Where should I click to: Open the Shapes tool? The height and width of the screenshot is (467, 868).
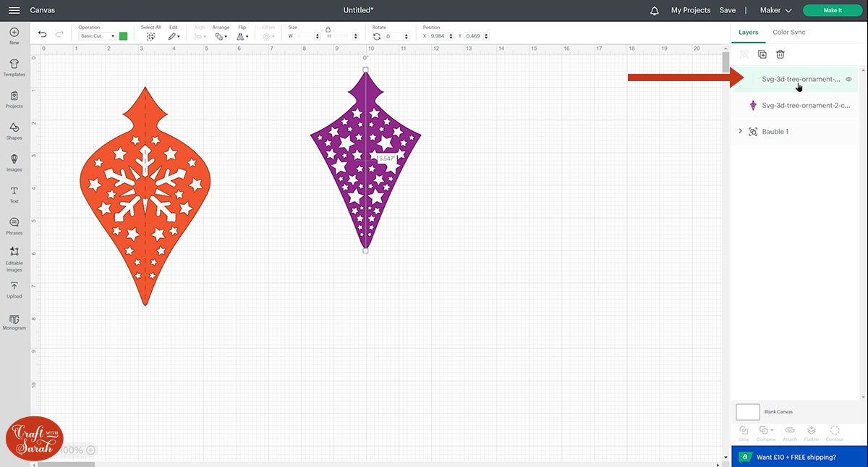coord(14,130)
